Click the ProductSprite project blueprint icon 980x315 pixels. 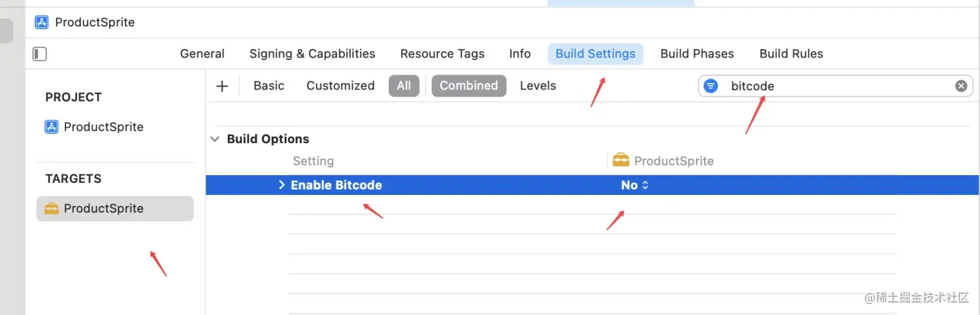(x=52, y=127)
